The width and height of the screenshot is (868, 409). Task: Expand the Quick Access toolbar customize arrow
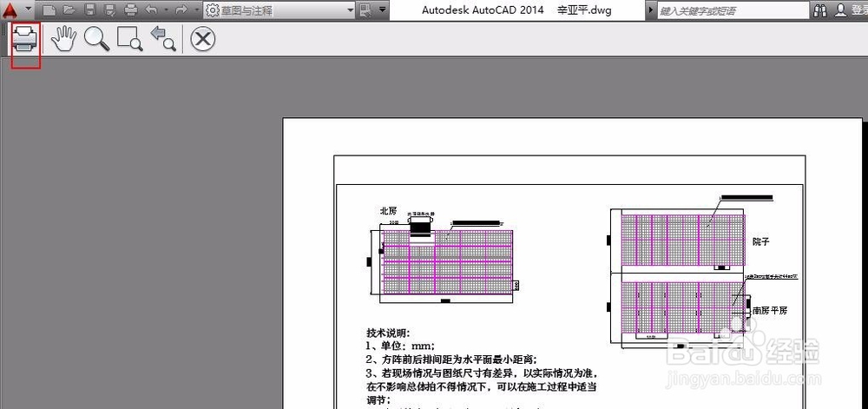tap(383, 10)
